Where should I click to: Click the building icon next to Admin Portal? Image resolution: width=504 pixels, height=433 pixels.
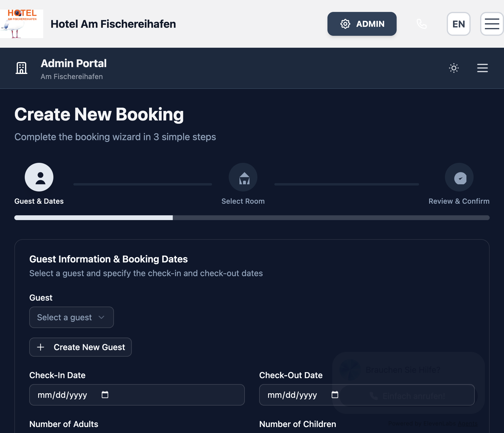[x=21, y=68]
